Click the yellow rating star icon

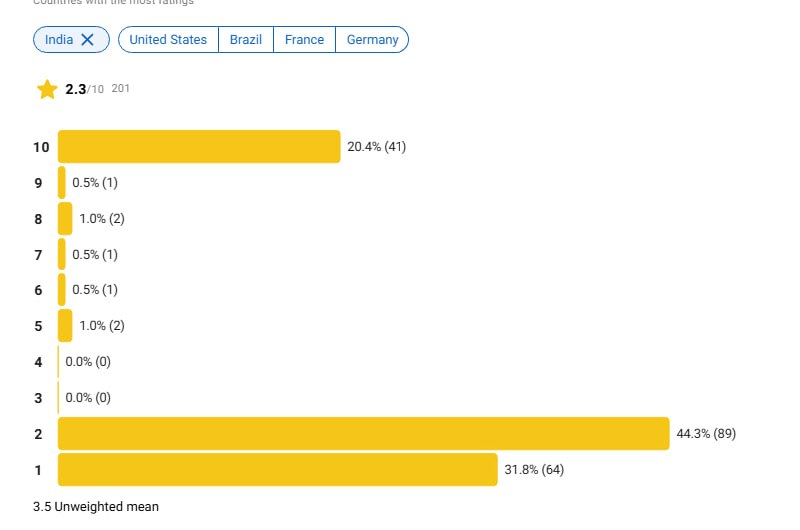tap(47, 89)
